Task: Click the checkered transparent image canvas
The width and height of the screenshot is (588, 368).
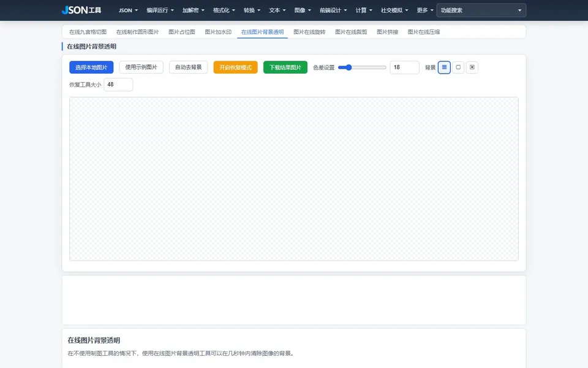Action: coord(294,178)
